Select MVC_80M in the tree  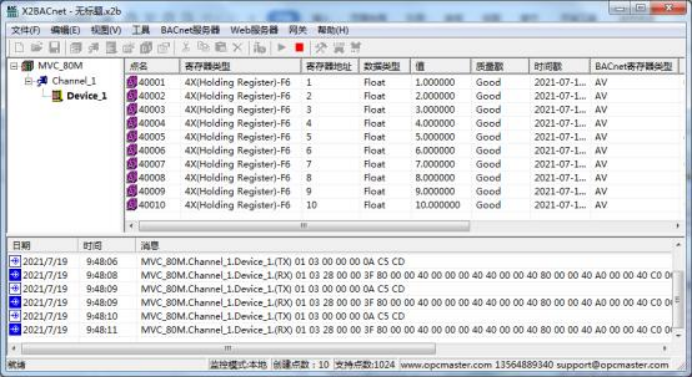[x=60, y=66]
